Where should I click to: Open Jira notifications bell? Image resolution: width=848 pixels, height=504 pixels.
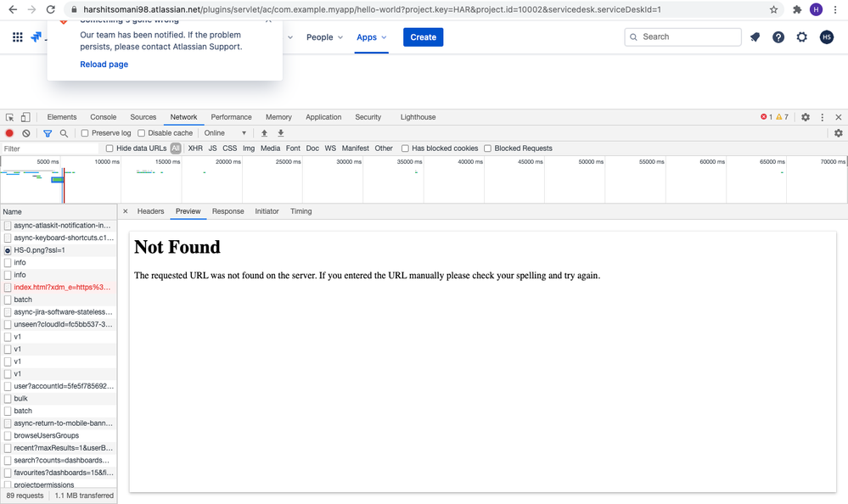[x=755, y=36]
